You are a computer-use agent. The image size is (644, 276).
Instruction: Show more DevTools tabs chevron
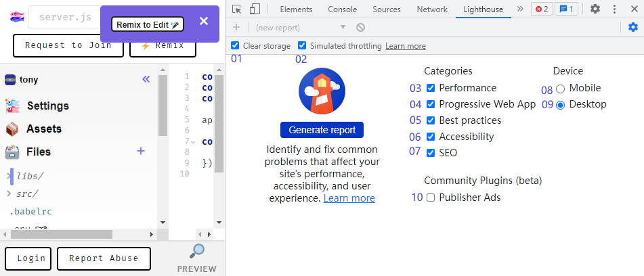pos(520,9)
